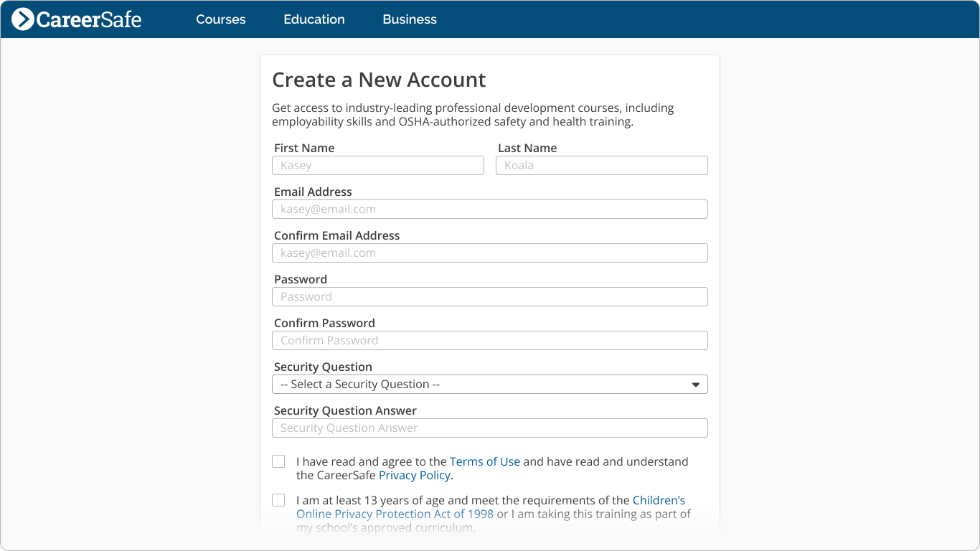The height and width of the screenshot is (551, 980).
Task: Click the First Name input field
Action: [378, 165]
